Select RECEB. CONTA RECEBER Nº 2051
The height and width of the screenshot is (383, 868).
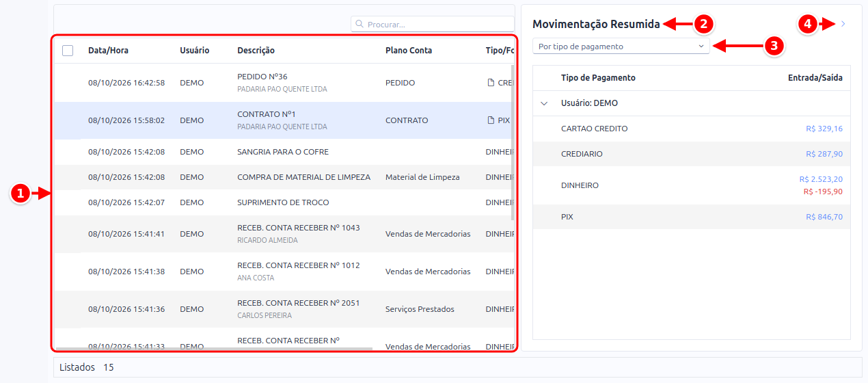click(x=299, y=303)
